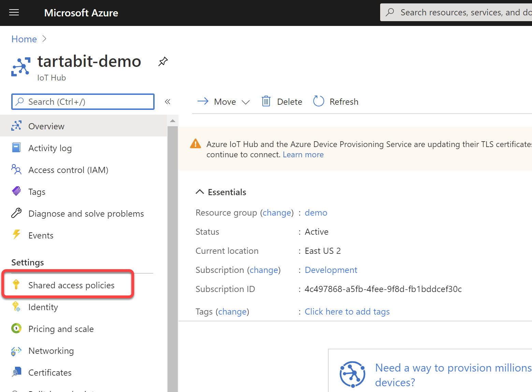Click the Access control people icon
This screenshot has height=392, width=532.
pyautogui.click(x=16, y=169)
